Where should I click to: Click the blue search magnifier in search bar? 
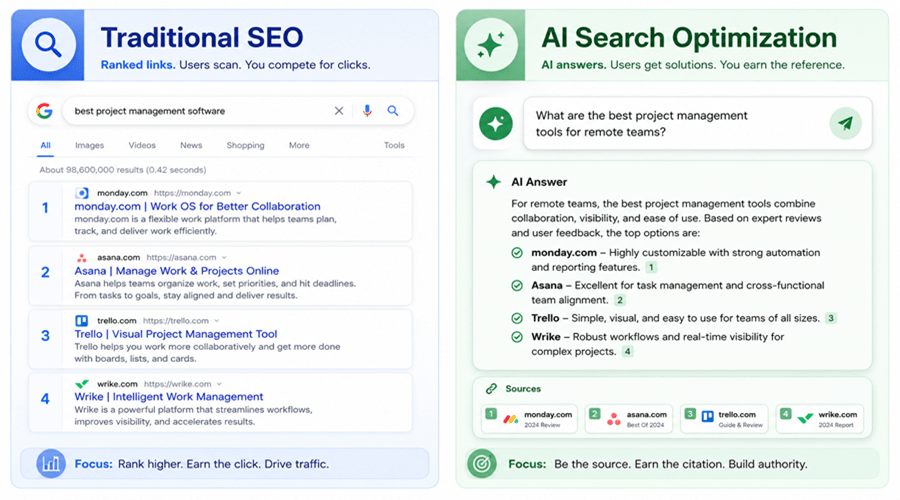click(x=393, y=111)
